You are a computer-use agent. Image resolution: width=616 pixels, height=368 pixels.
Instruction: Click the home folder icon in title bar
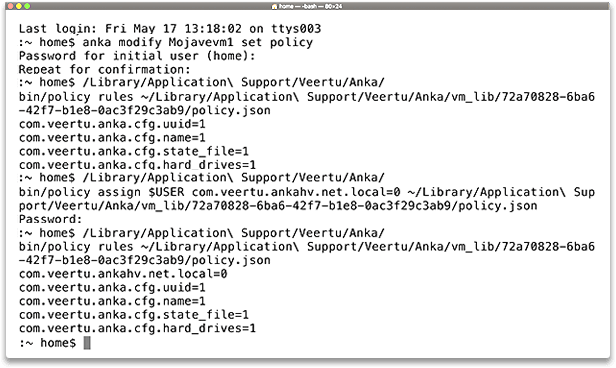click(x=275, y=6)
